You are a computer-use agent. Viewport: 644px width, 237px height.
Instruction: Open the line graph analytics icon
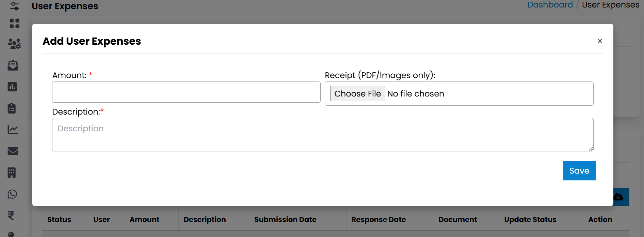[13, 130]
